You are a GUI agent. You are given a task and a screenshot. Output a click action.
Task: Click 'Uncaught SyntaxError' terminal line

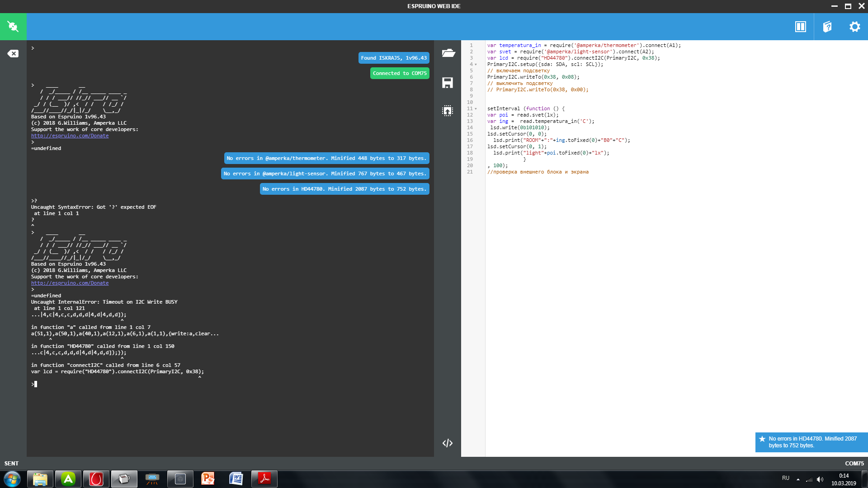(x=94, y=207)
